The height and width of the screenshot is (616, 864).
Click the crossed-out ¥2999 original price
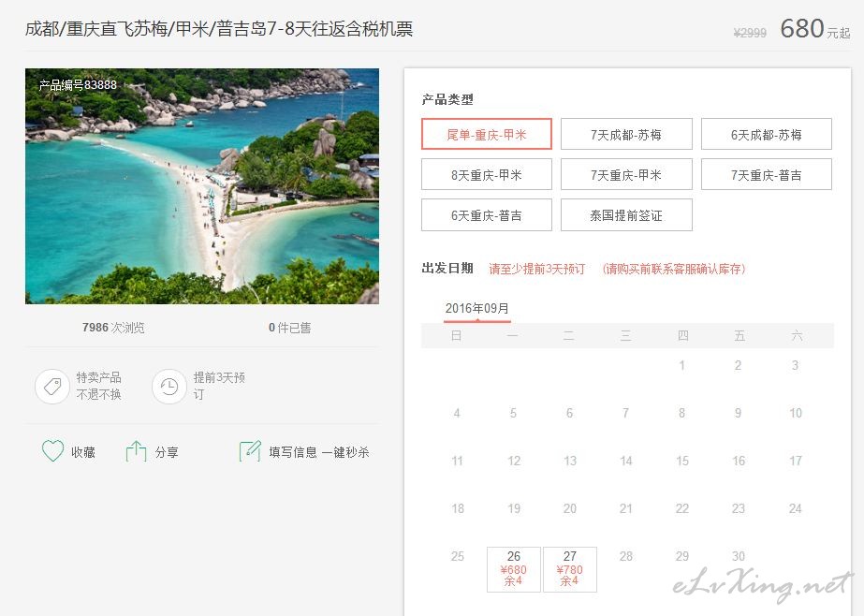tap(750, 33)
